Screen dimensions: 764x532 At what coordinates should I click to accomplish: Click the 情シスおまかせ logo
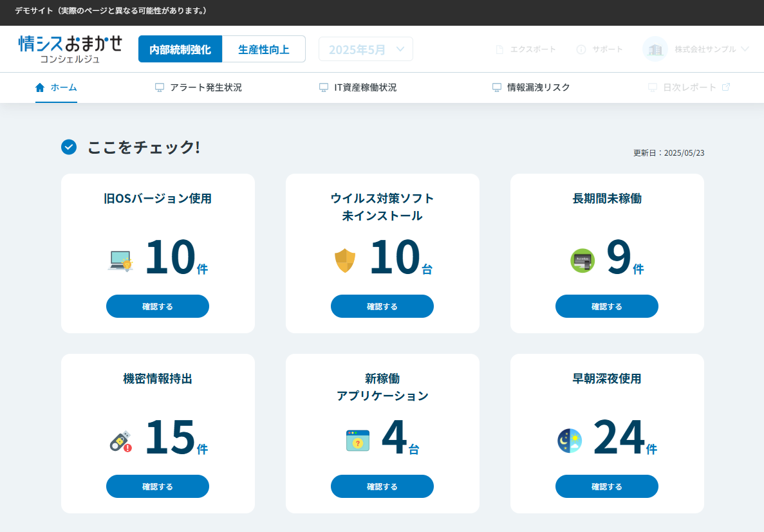(x=70, y=49)
